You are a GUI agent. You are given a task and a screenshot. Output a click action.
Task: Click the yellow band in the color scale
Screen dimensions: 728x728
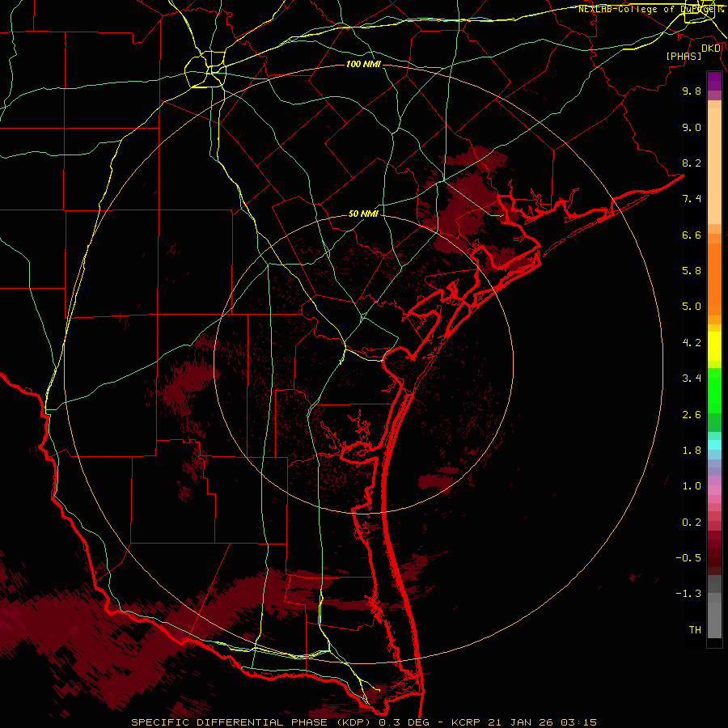pos(714,346)
